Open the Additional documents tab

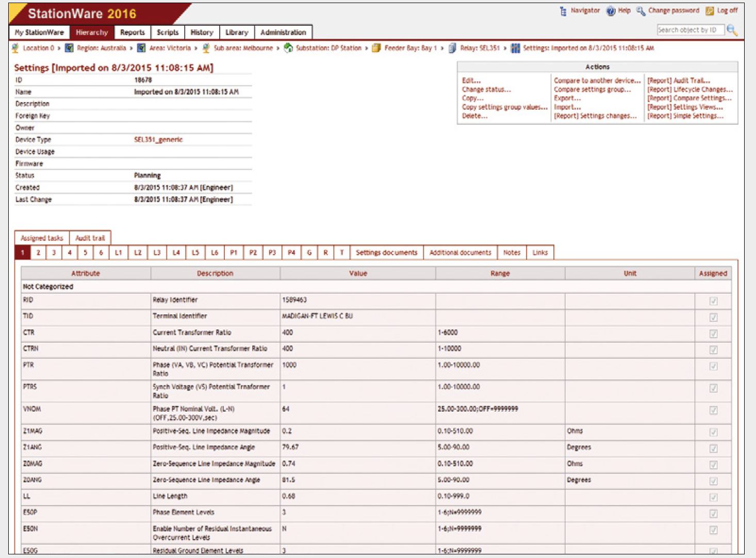point(461,252)
